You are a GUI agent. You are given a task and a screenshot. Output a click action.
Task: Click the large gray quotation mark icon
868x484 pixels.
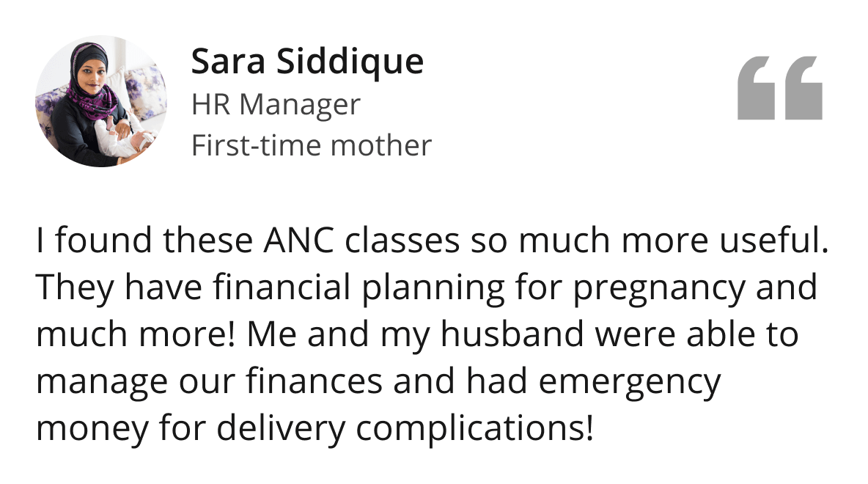point(779,87)
